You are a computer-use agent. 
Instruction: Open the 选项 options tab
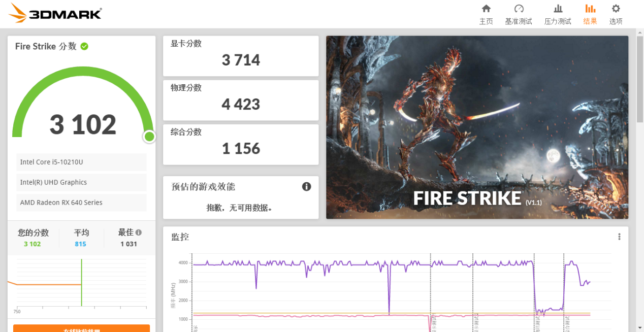[x=616, y=14]
